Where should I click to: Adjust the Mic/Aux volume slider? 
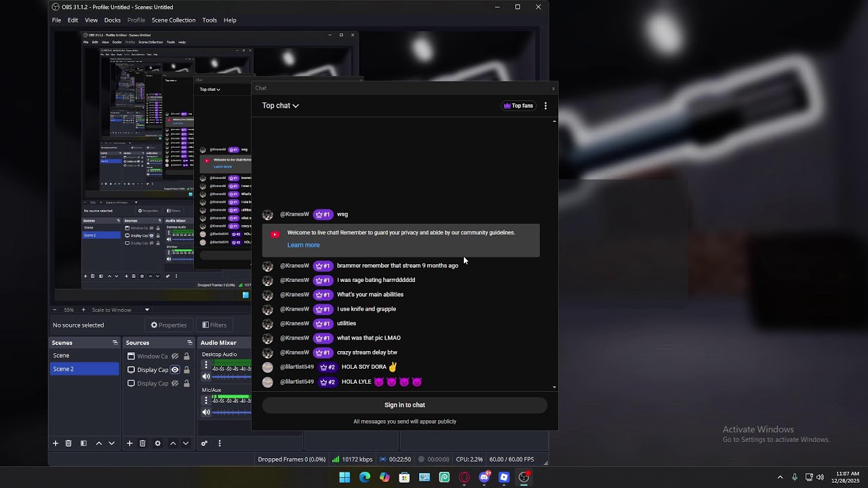pos(232,413)
